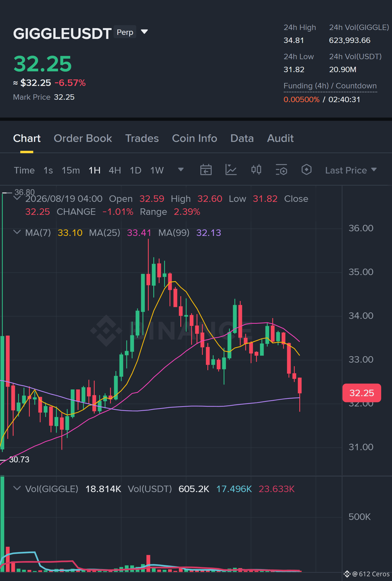Click the MA(25) 33.41 value
Image resolution: width=392 pixels, height=581 pixels.
tap(139, 233)
